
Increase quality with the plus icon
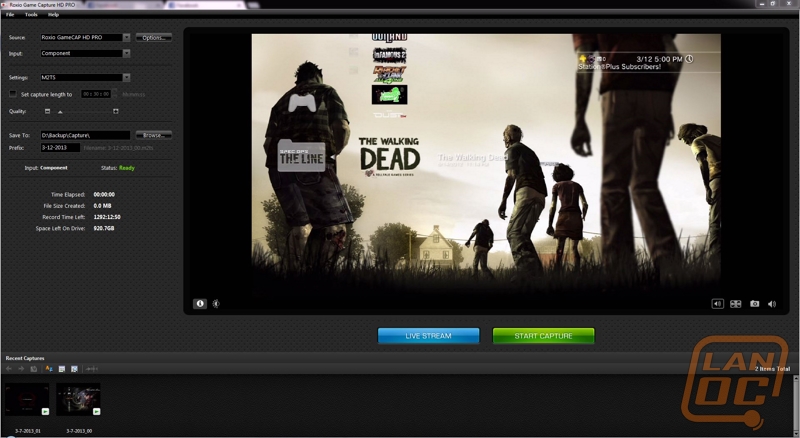[x=116, y=111]
